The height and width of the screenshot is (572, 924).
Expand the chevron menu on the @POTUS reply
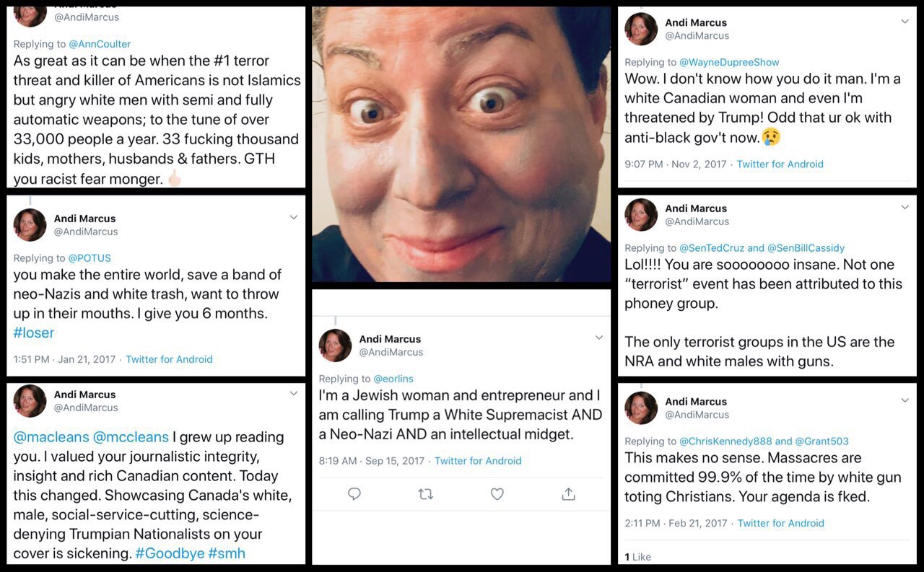tap(294, 217)
